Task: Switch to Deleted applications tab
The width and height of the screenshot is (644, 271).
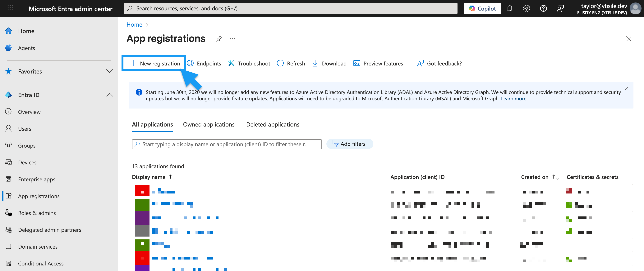Action: click(273, 125)
